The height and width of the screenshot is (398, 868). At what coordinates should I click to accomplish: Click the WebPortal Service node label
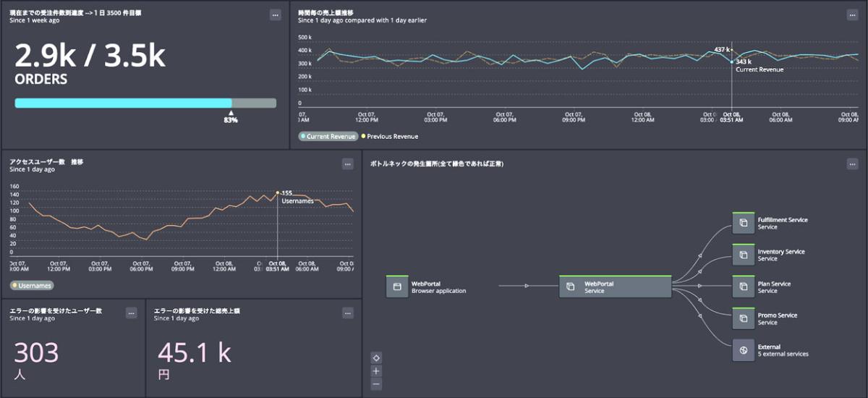[599, 287]
